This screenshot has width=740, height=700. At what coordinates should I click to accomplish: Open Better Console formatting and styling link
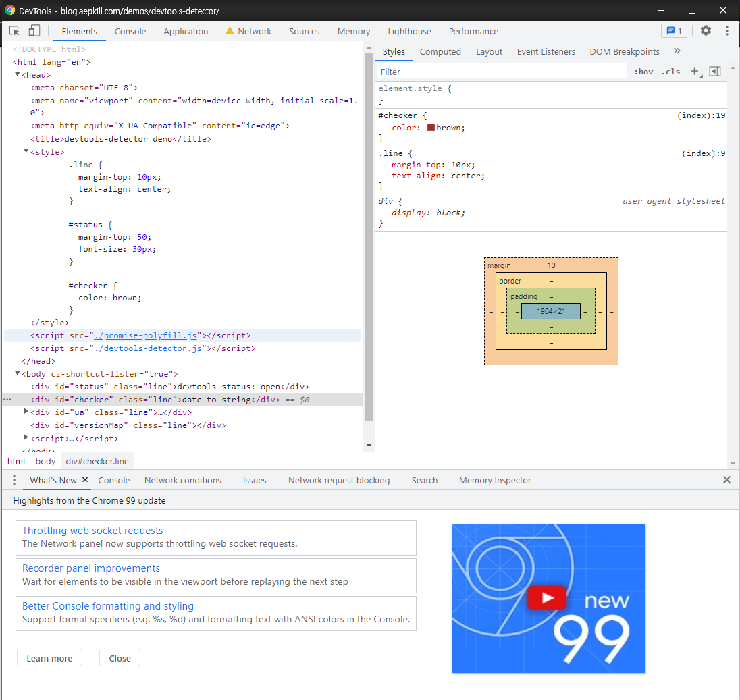(108, 605)
